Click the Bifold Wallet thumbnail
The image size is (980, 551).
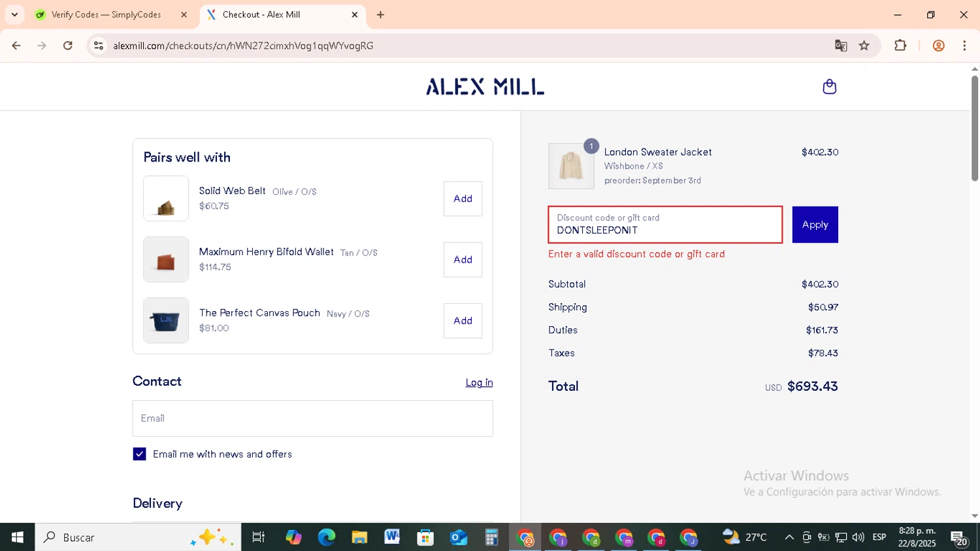point(166,259)
